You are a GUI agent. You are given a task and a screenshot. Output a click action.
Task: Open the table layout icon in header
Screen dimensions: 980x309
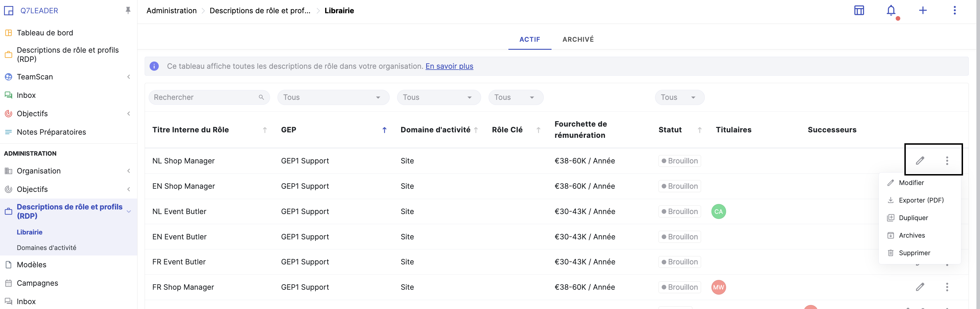(x=859, y=11)
